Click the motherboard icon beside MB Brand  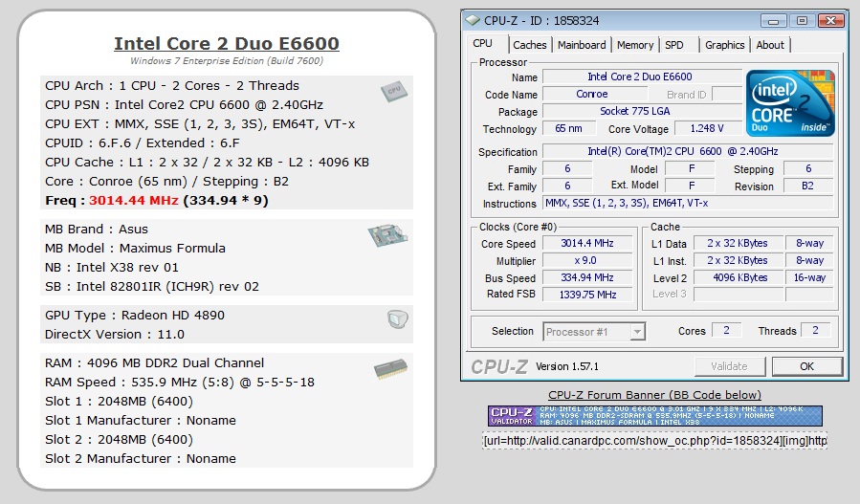pyautogui.click(x=387, y=234)
